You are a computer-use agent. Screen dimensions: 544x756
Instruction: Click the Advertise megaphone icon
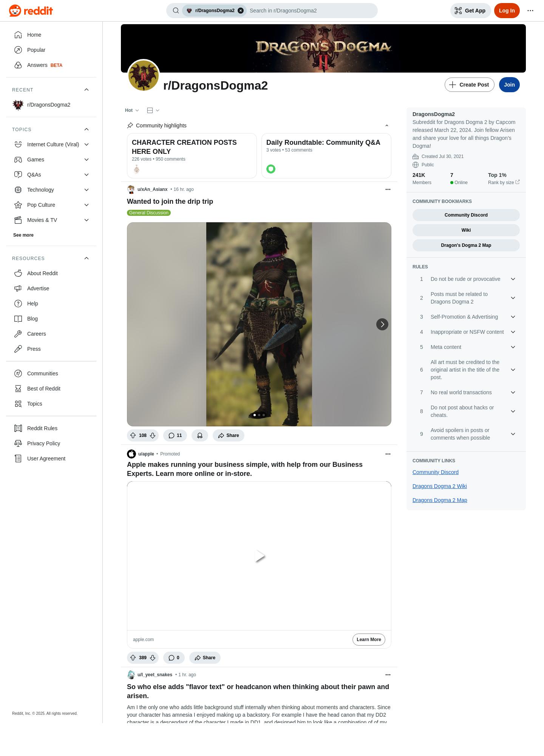point(18,288)
